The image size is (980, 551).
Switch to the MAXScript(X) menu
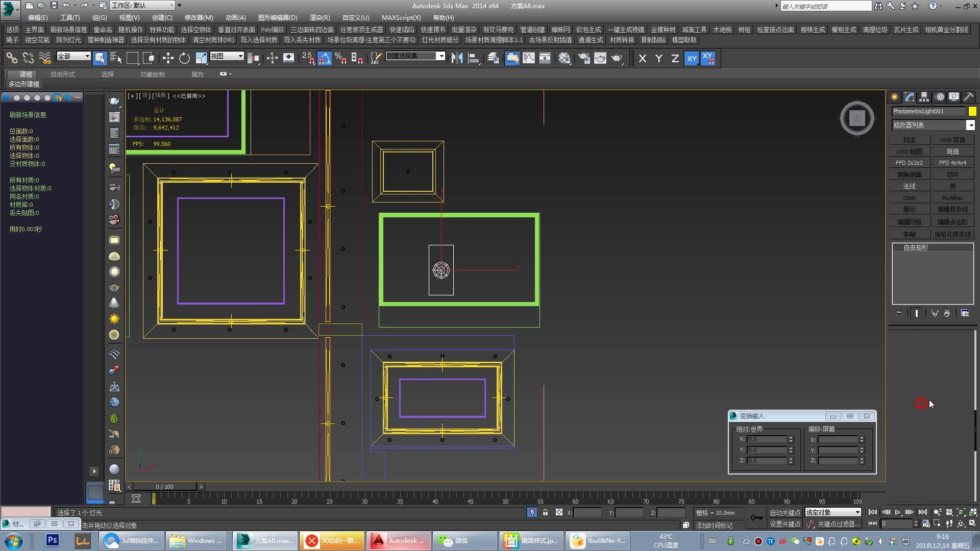(x=401, y=17)
